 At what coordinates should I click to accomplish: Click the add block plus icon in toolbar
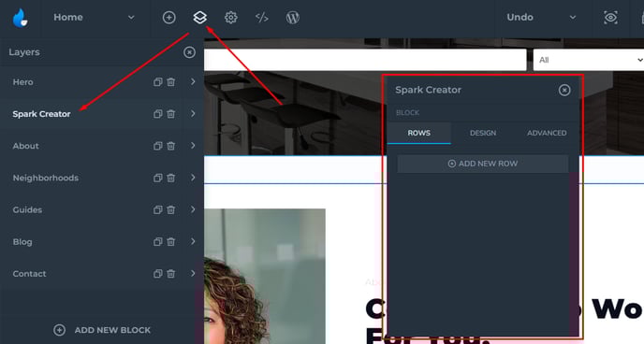(x=168, y=17)
